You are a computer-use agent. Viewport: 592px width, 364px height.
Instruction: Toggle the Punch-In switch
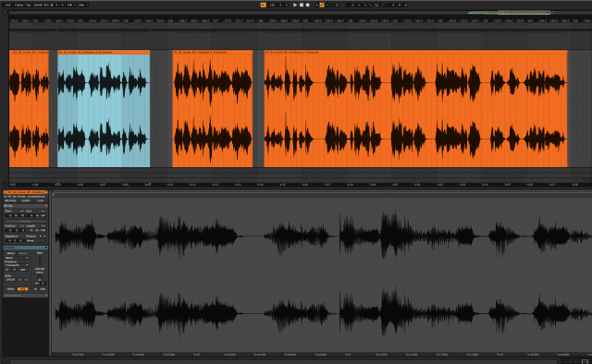coord(370,5)
